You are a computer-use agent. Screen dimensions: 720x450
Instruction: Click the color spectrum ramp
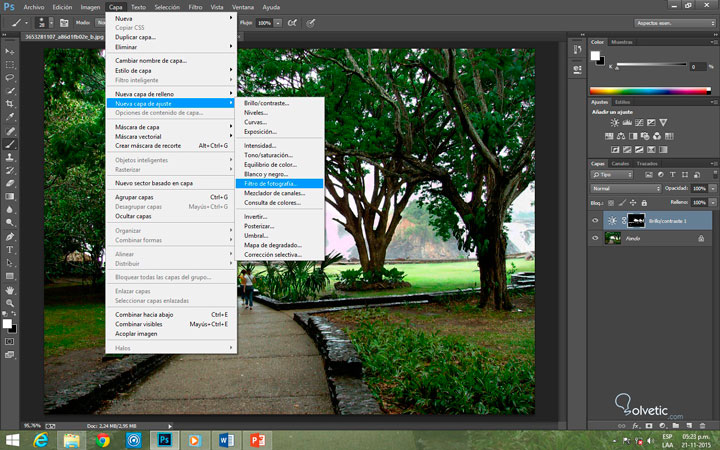click(650, 91)
